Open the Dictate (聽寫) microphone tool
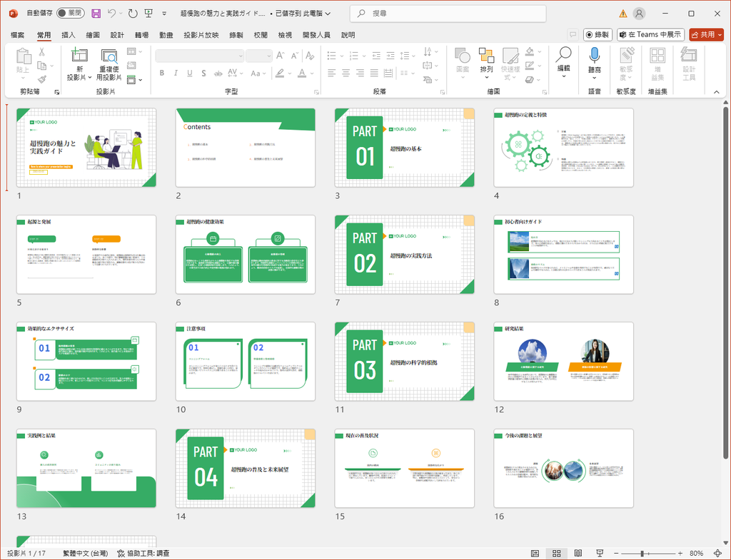Viewport: 731px width, 560px height. pyautogui.click(x=594, y=56)
